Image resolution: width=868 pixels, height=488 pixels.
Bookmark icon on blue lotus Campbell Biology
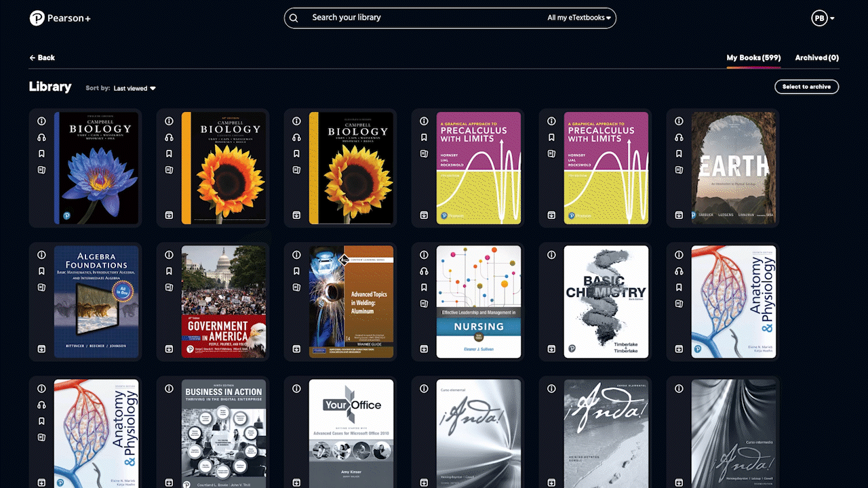click(x=41, y=154)
